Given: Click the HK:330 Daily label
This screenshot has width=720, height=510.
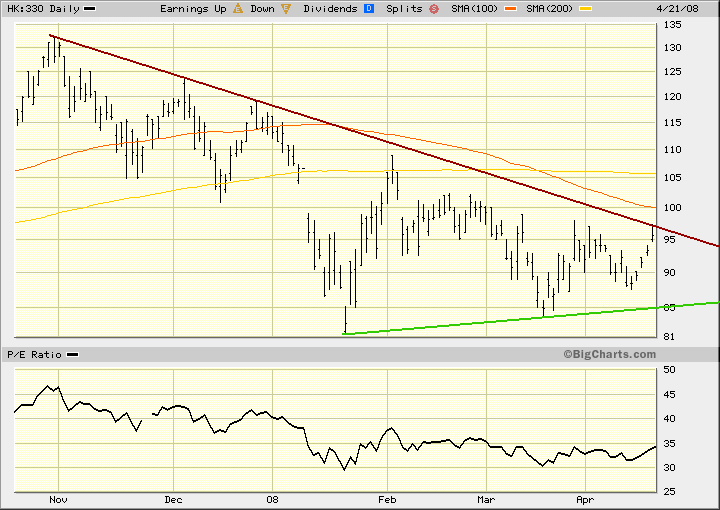Looking at the screenshot, I should 43,8.
